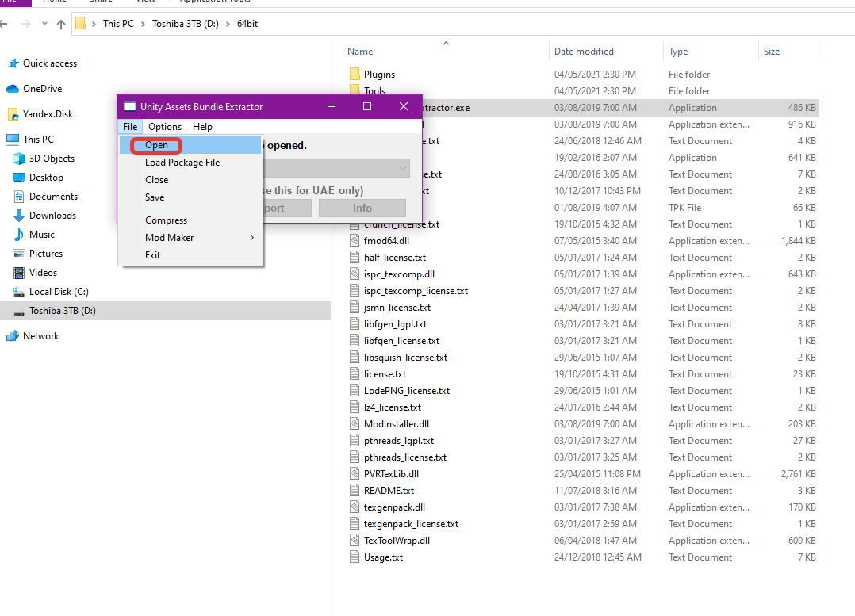This screenshot has height=616, width=855.
Task: Click the OneDrive cloud icon
Action: [x=13, y=89]
